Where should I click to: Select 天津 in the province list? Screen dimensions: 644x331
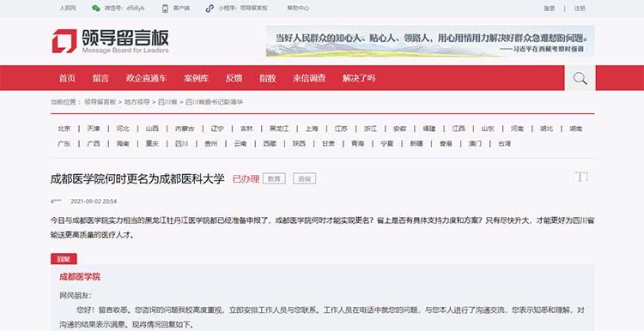[x=94, y=129]
